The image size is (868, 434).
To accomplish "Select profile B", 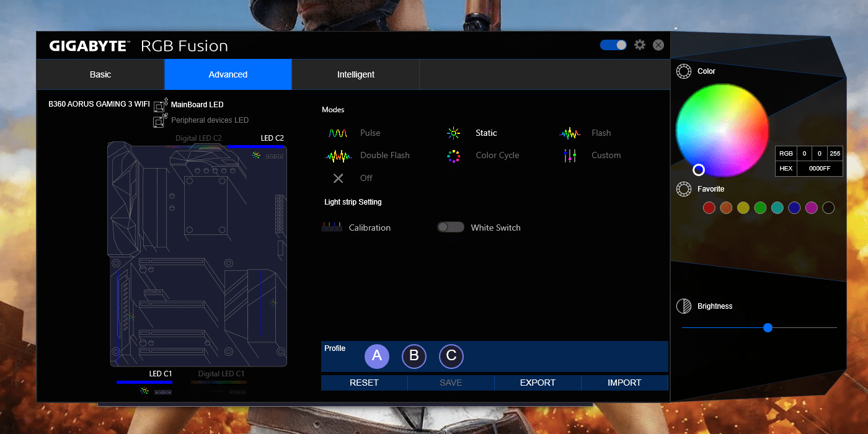I will tap(414, 356).
